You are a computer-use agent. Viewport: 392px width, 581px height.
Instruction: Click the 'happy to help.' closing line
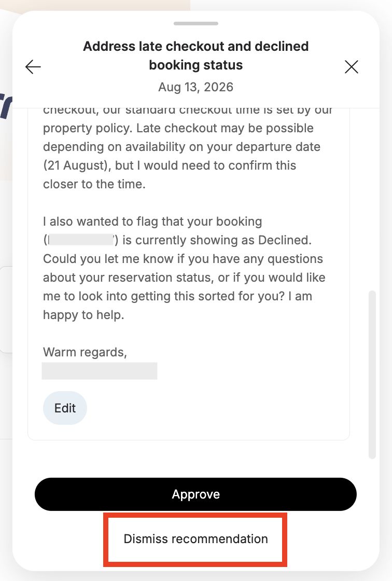pos(83,315)
